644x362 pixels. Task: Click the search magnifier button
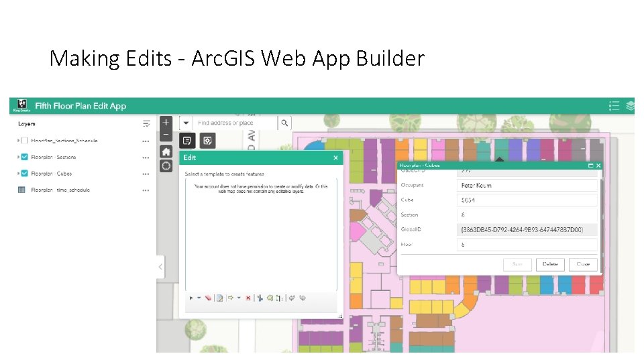click(x=284, y=123)
